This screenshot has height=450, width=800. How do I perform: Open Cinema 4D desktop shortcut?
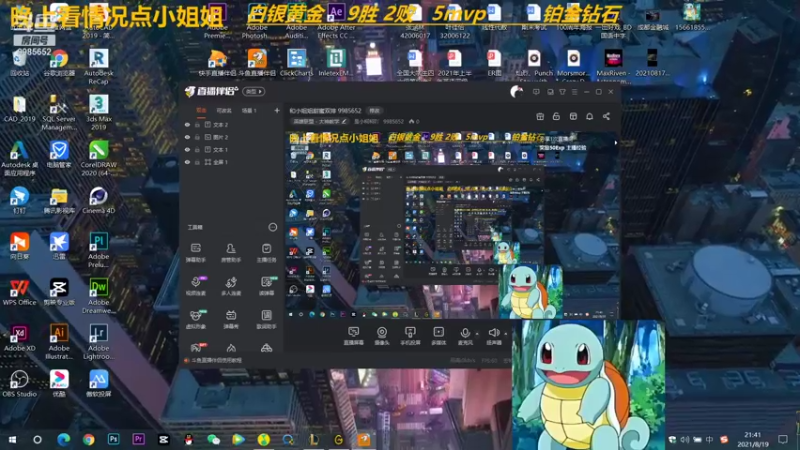(98, 200)
